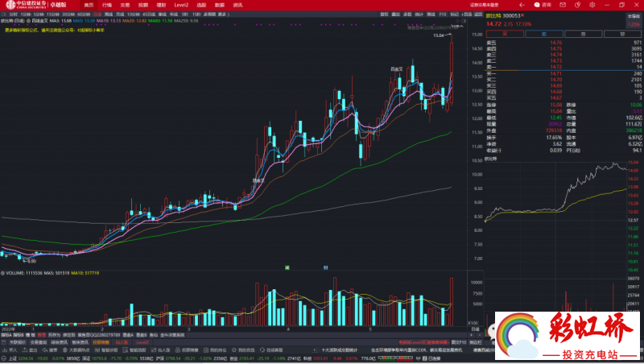
Task: Switch chart to 30分钟 period
Action: coord(68,14)
